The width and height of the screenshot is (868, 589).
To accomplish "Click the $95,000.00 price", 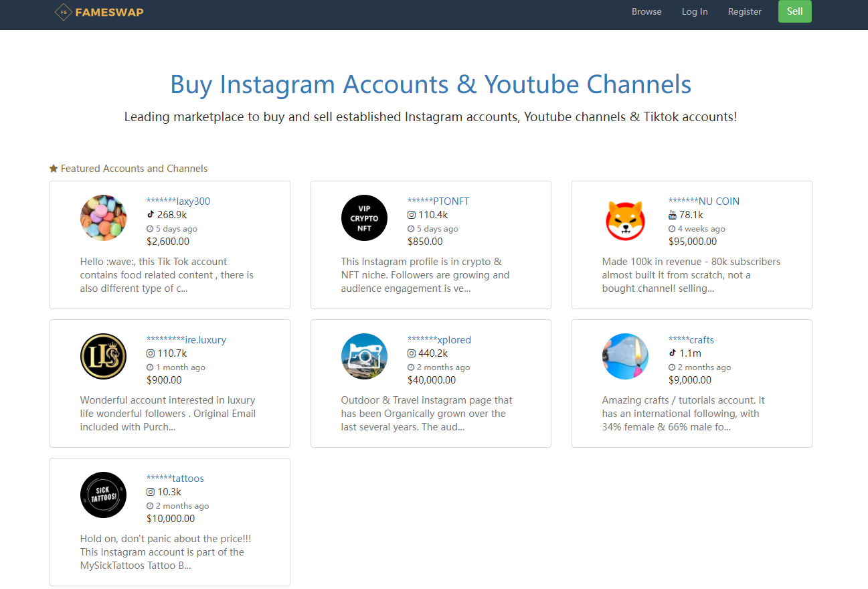I will 693,242.
